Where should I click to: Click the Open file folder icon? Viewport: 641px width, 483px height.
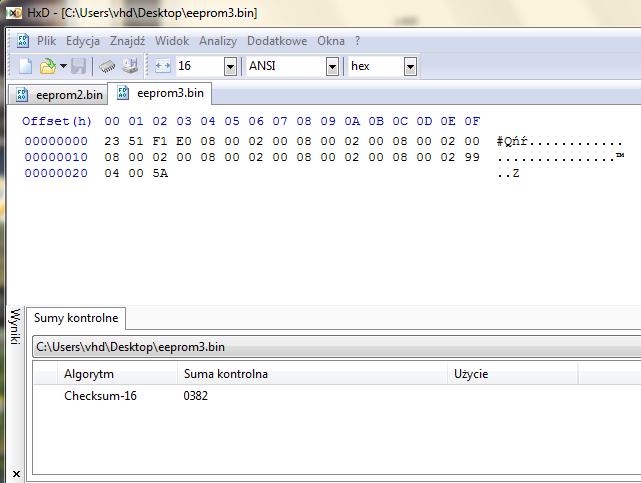[48, 66]
